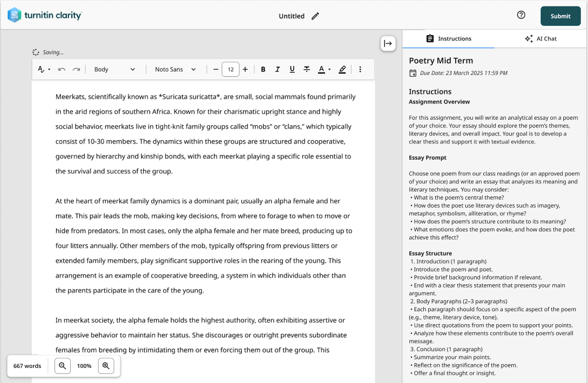
Task: Click '1. Introduction (1 paragraph)' line
Action: [448, 262]
